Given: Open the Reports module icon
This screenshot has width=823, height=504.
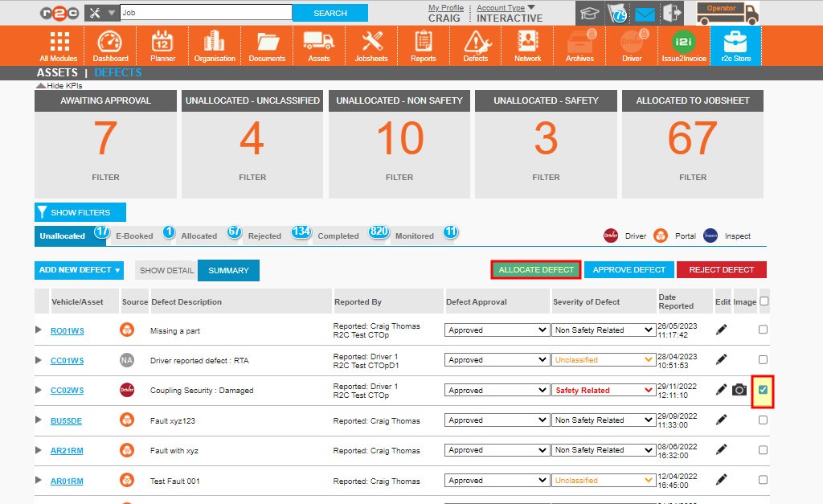Looking at the screenshot, I should pos(423,45).
